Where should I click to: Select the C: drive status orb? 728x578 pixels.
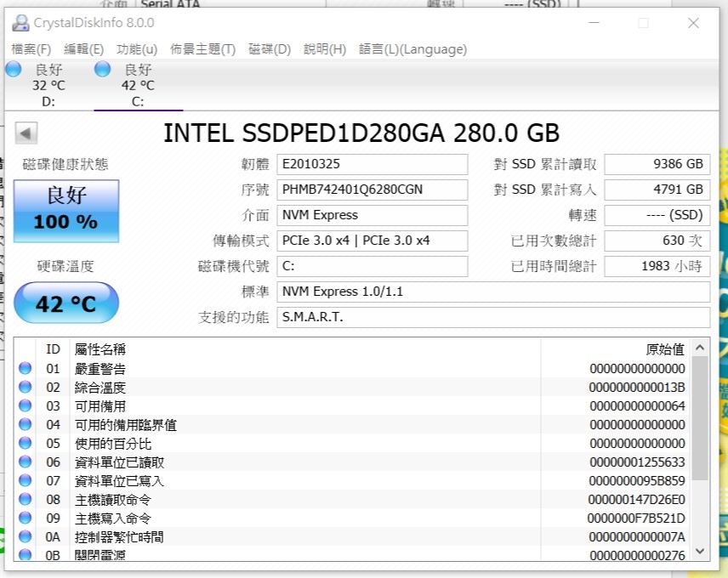pos(102,69)
